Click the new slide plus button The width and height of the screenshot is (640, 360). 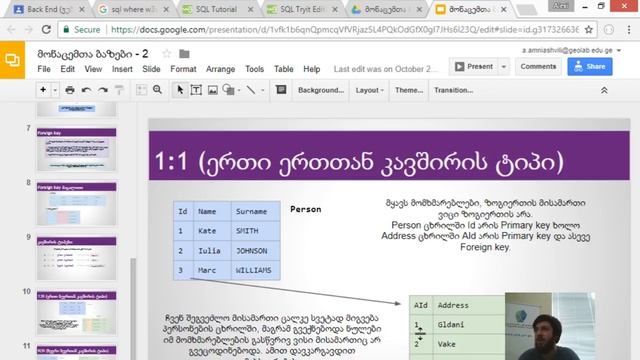coord(43,90)
